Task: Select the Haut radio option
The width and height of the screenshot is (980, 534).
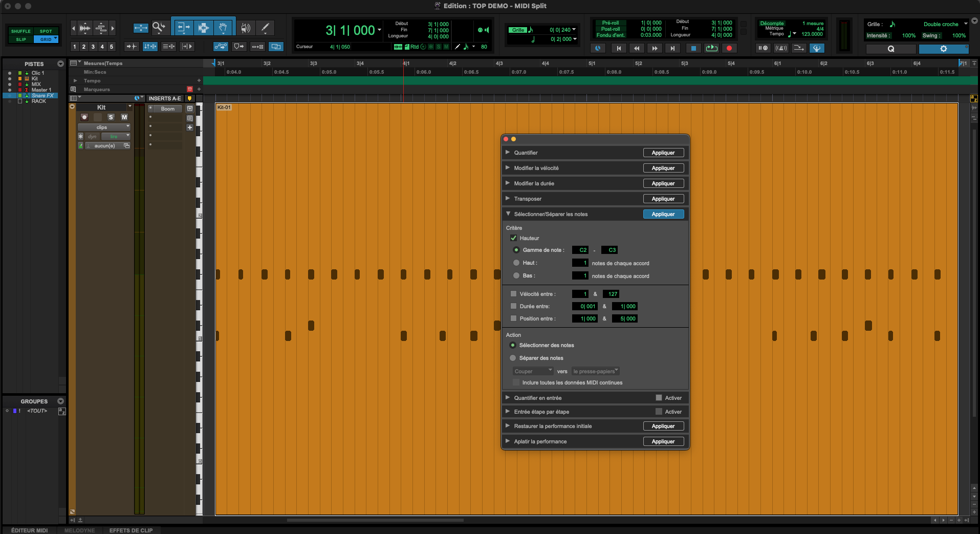Action: coord(516,263)
